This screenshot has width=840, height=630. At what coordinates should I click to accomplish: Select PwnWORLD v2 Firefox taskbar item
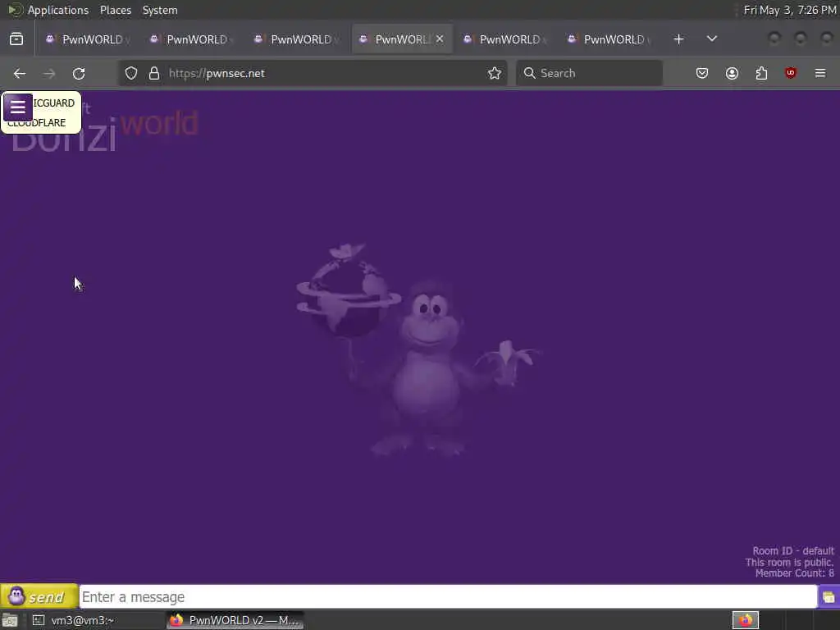235,620
